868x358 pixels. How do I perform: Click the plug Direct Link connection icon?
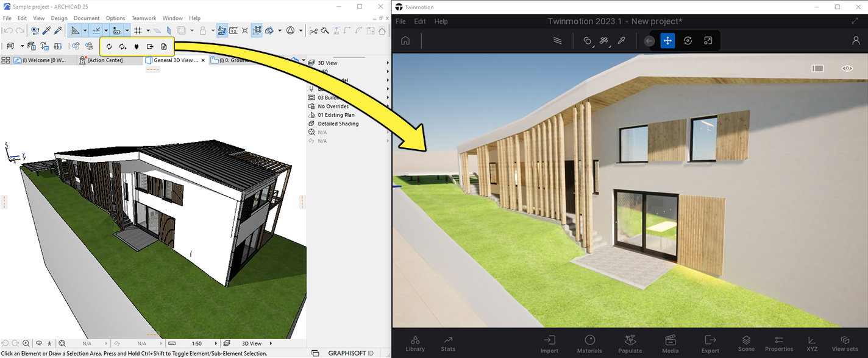[137, 46]
